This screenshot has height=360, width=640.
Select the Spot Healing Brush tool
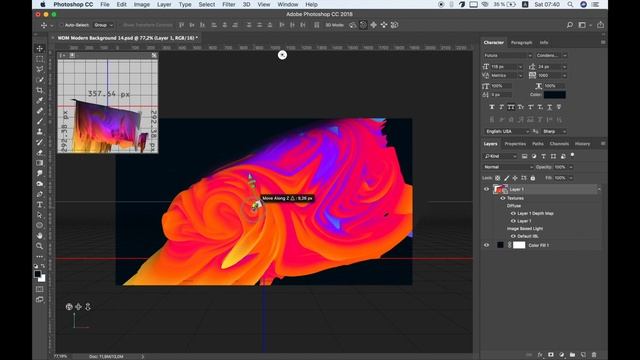[x=40, y=111]
